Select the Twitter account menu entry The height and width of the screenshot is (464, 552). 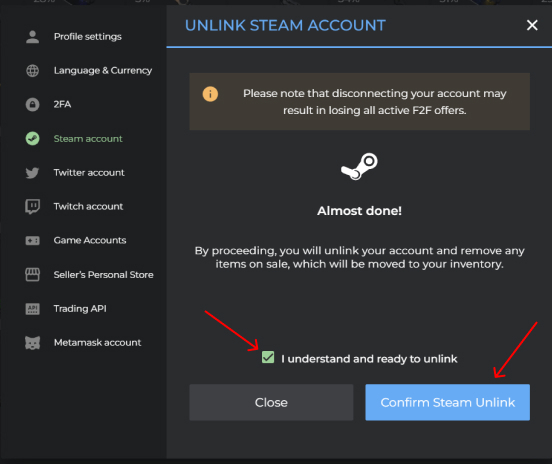[x=89, y=173]
